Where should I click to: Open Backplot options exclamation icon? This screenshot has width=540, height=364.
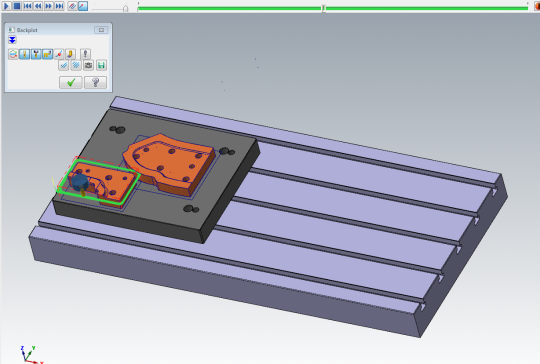pyautogui.click(x=85, y=54)
